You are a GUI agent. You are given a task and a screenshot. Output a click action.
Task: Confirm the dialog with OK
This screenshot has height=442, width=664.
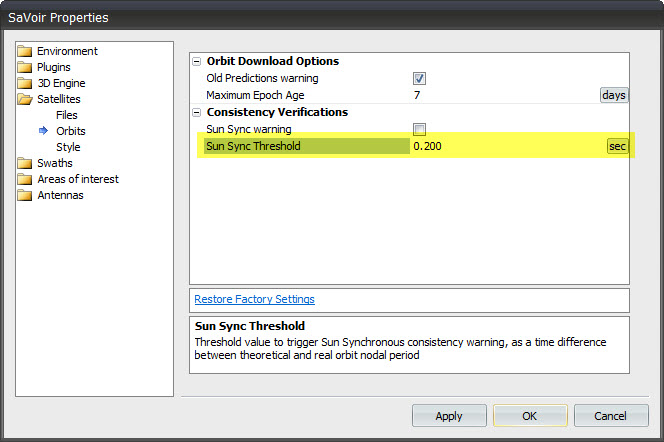pos(530,416)
